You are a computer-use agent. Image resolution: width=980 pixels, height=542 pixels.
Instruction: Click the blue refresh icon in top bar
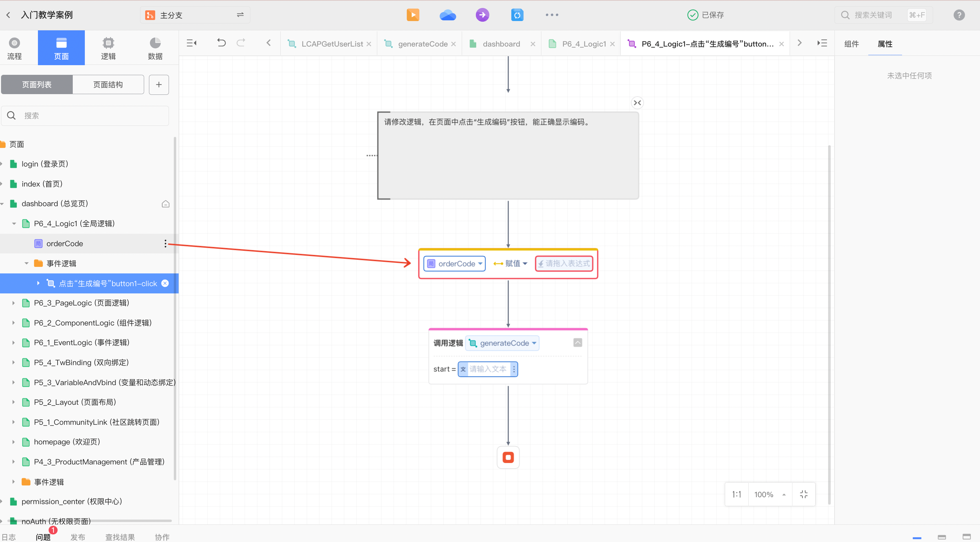pos(517,15)
